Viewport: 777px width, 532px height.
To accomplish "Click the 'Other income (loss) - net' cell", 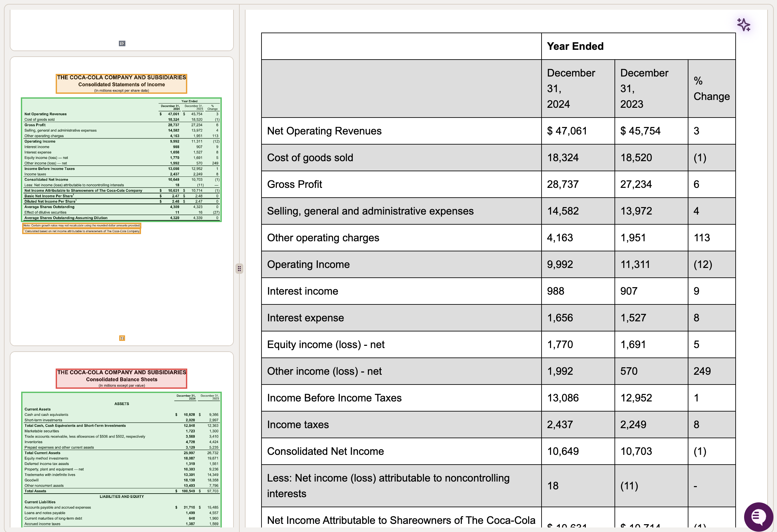I will point(401,371).
